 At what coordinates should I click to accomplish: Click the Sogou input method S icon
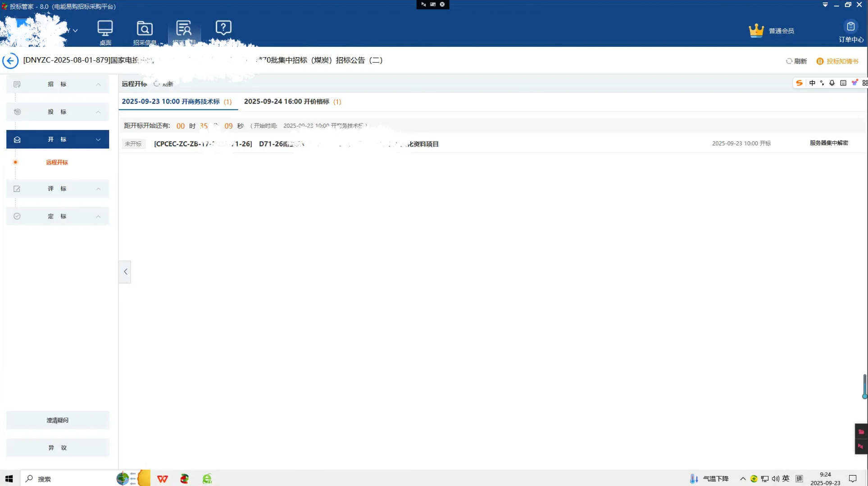(799, 83)
